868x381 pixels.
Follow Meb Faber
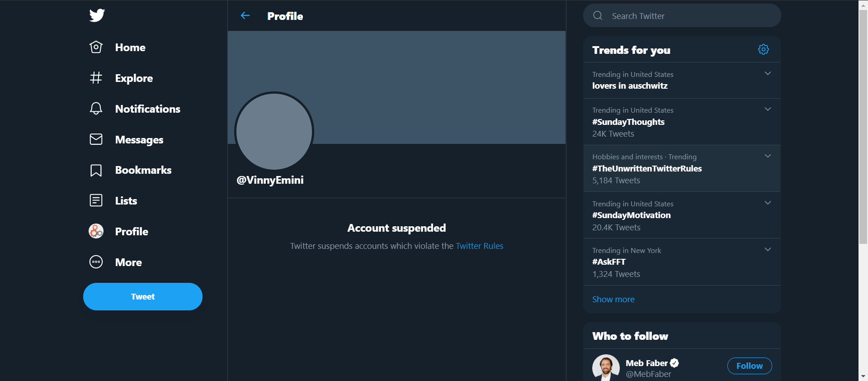pyautogui.click(x=749, y=366)
